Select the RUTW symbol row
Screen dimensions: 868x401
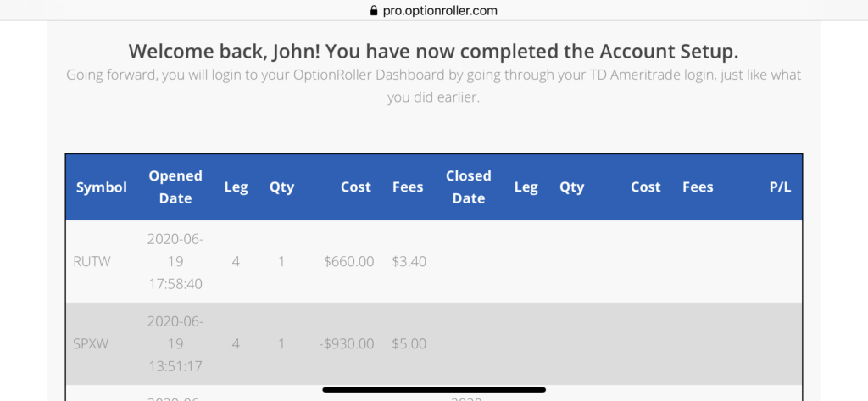434,261
